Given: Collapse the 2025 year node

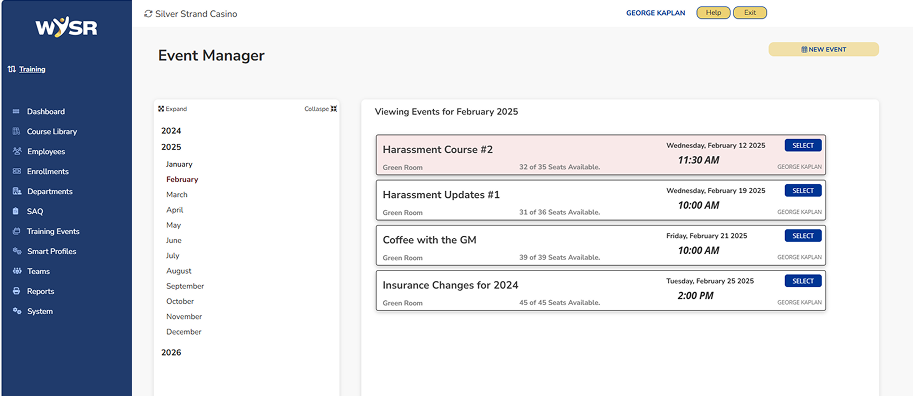Looking at the screenshot, I should click(x=171, y=147).
